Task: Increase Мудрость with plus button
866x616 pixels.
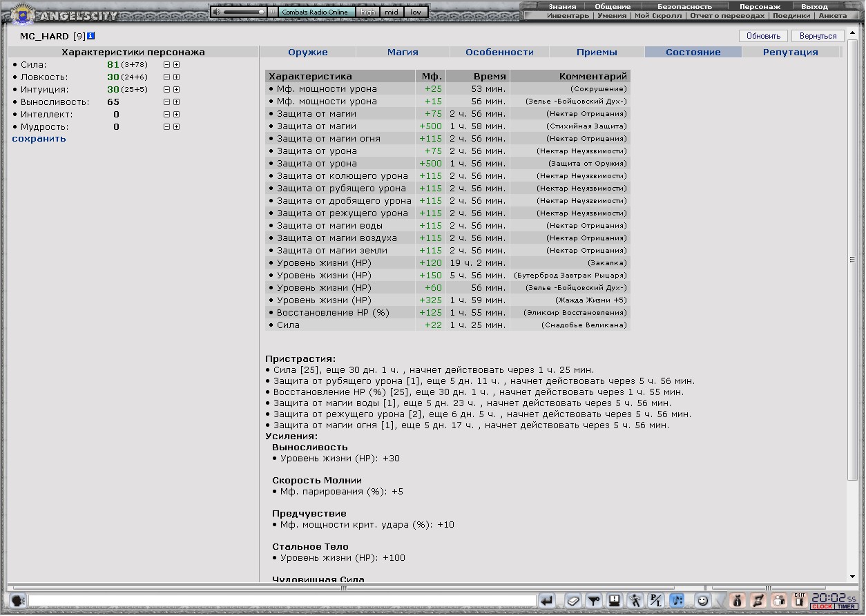Action: click(177, 127)
